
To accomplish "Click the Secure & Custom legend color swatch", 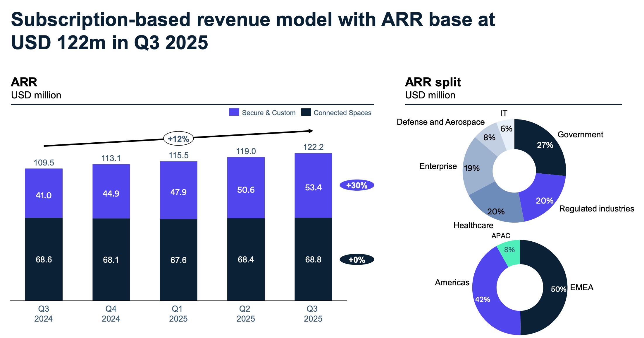I will click(x=234, y=112).
